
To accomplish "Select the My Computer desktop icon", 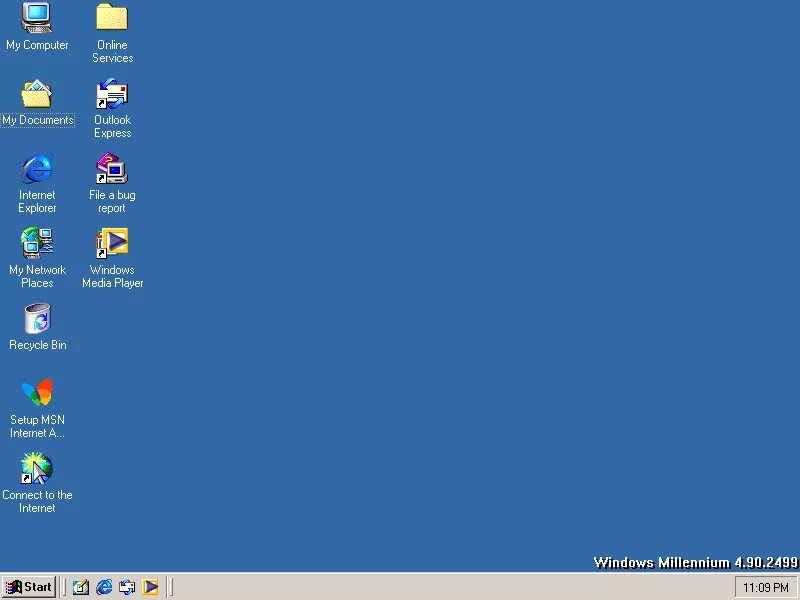I will (36, 18).
